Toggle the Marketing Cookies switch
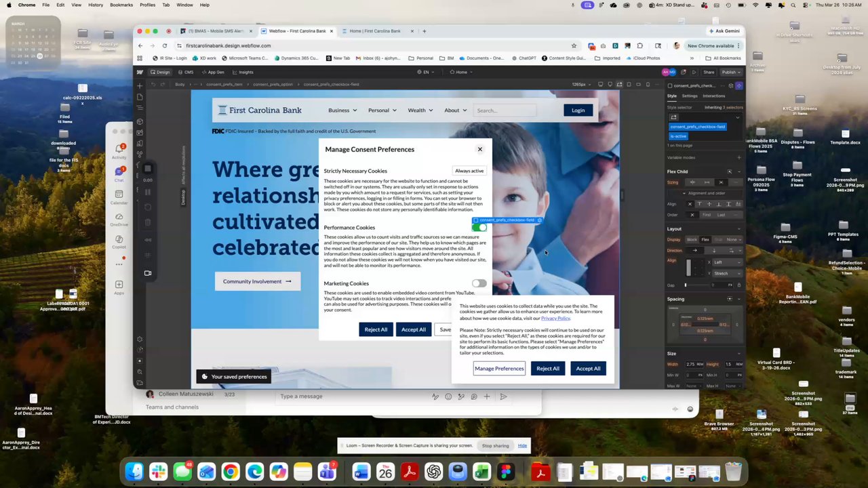 click(x=479, y=283)
